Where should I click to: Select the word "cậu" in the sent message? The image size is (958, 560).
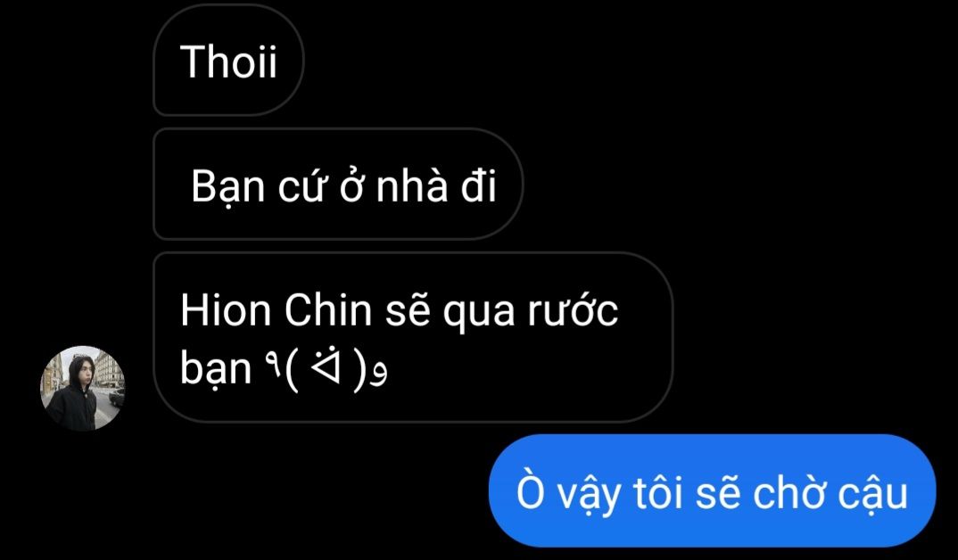[872, 495]
